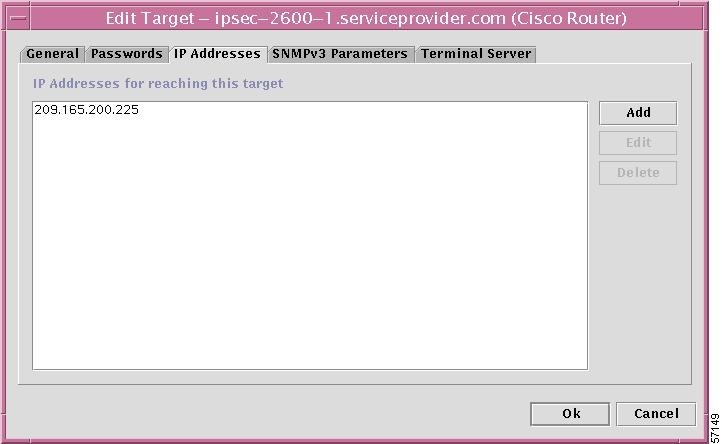Show the Terminal Server tab
This screenshot has width=722, height=444.
(476, 54)
